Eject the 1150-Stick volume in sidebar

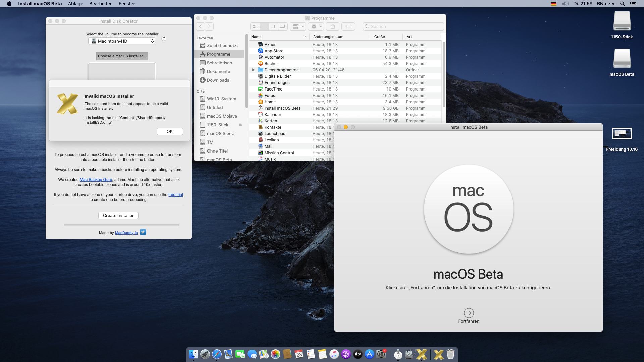point(240,125)
